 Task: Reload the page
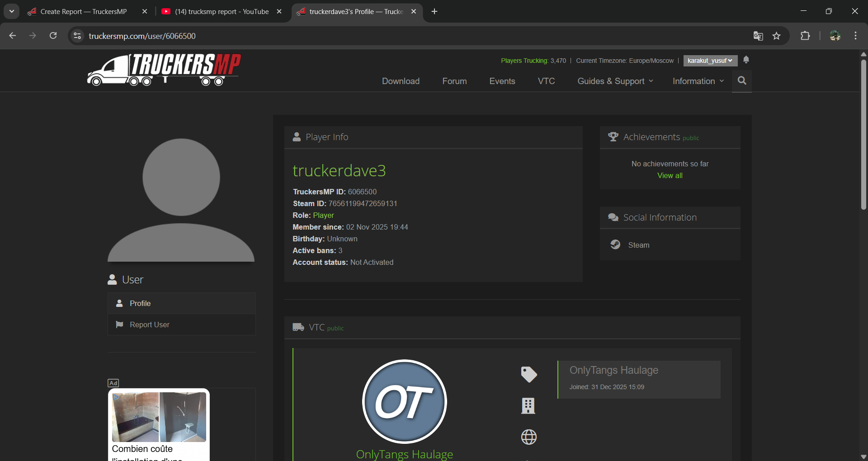pos(53,36)
